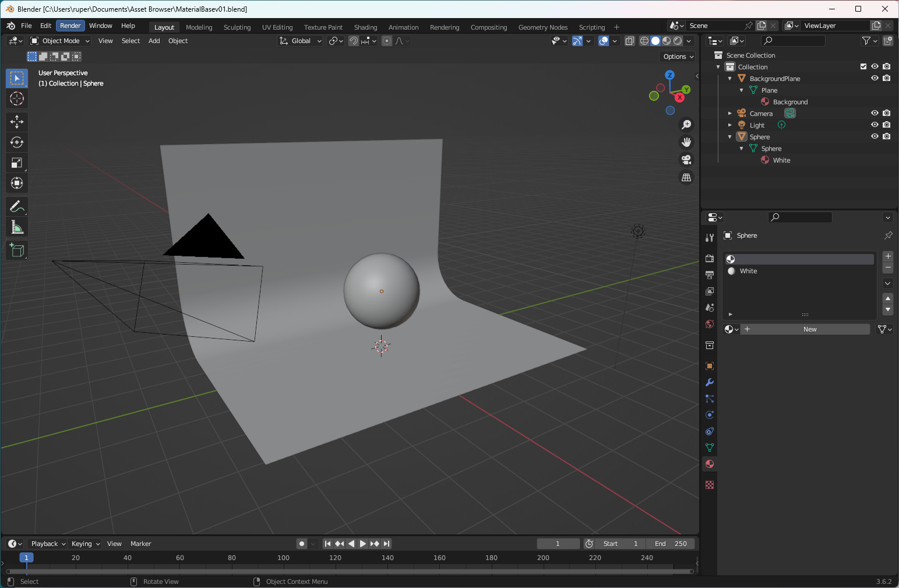Open Keying dropdown in timeline
This screenshot has width=899, height=588.
[85, 544]
